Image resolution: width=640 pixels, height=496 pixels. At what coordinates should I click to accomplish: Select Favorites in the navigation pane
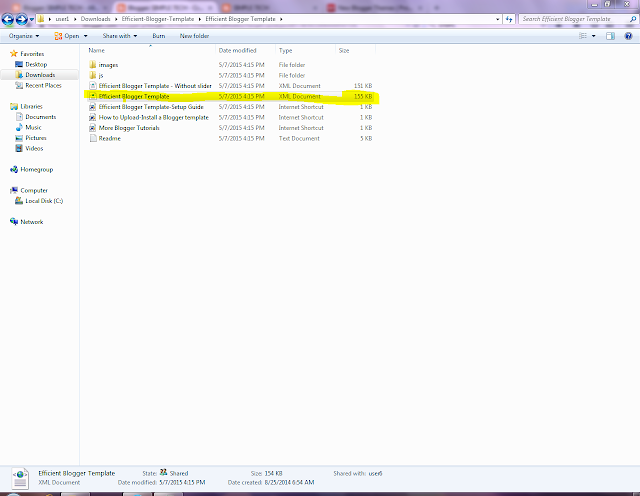point(32,54)
